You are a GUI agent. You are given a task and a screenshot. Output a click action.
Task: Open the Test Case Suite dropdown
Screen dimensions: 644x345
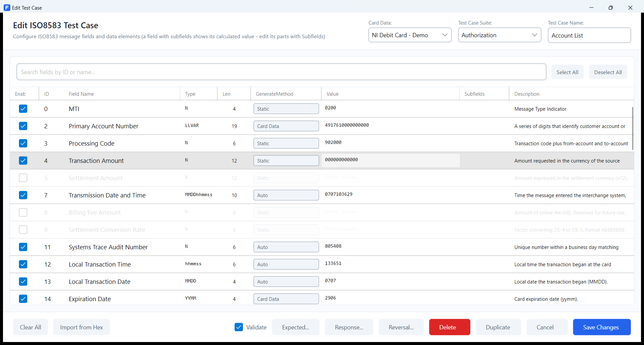coord(499,35)
